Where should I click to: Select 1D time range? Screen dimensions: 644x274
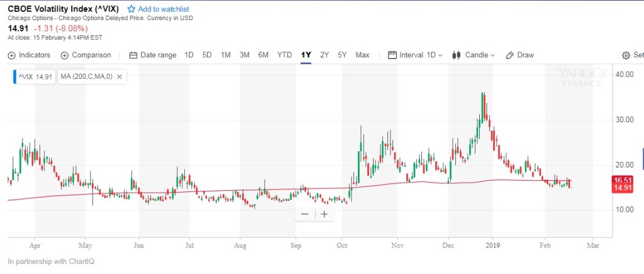coord(189,55)
